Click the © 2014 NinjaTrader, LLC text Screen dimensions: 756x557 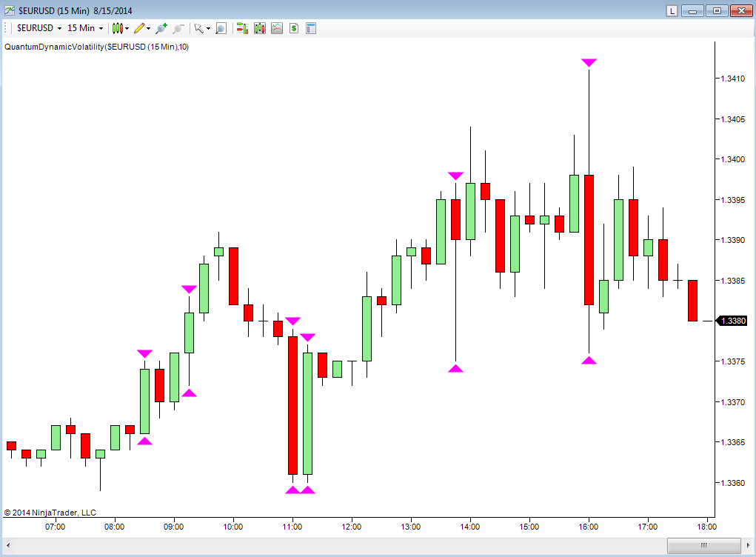[x=50, y=513]
